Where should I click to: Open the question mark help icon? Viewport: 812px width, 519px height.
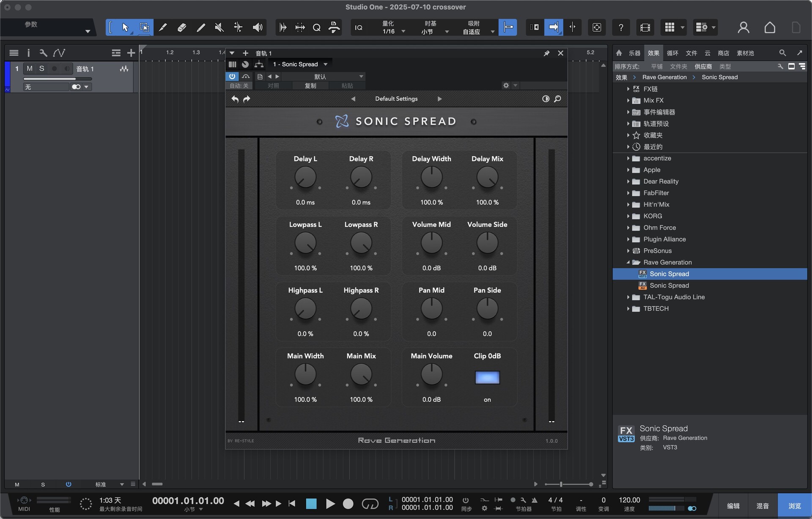pos(620,27)
